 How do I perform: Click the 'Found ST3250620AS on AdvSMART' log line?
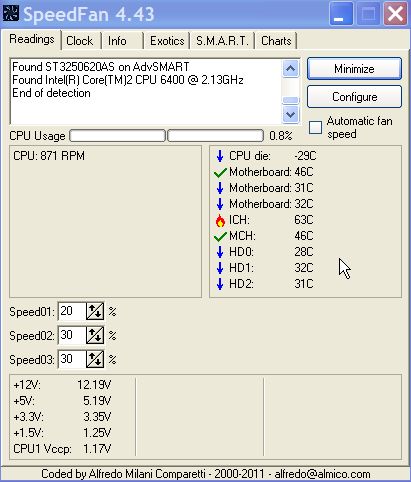pos(101,67)
